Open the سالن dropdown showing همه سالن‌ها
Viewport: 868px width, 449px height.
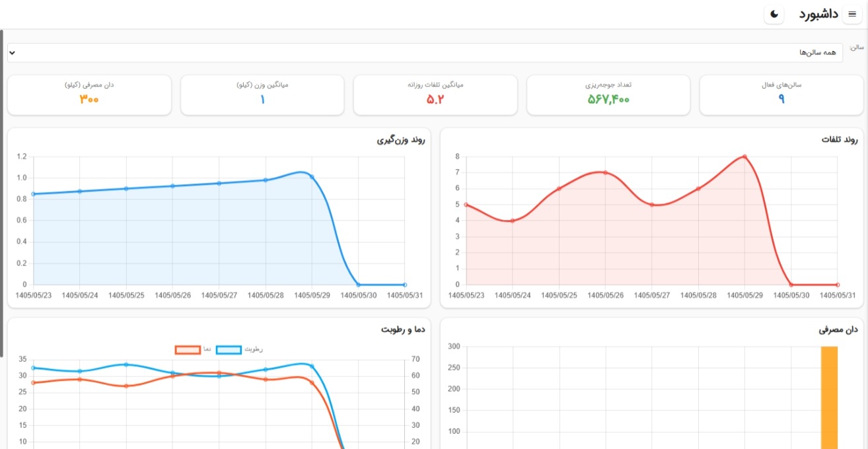coord(425,53)
